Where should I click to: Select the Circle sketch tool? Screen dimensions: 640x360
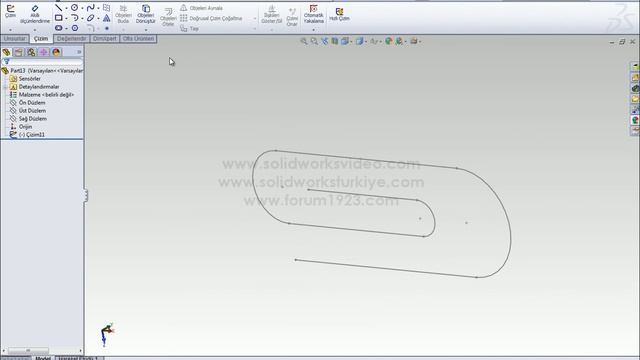click(x=75, y=8)
